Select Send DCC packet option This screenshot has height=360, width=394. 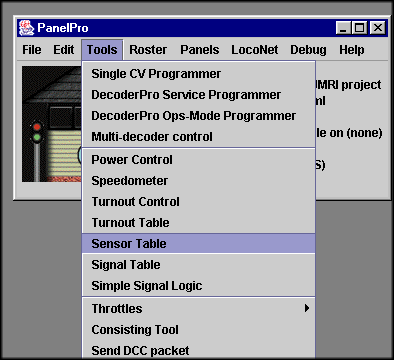(x=199, y=350)
